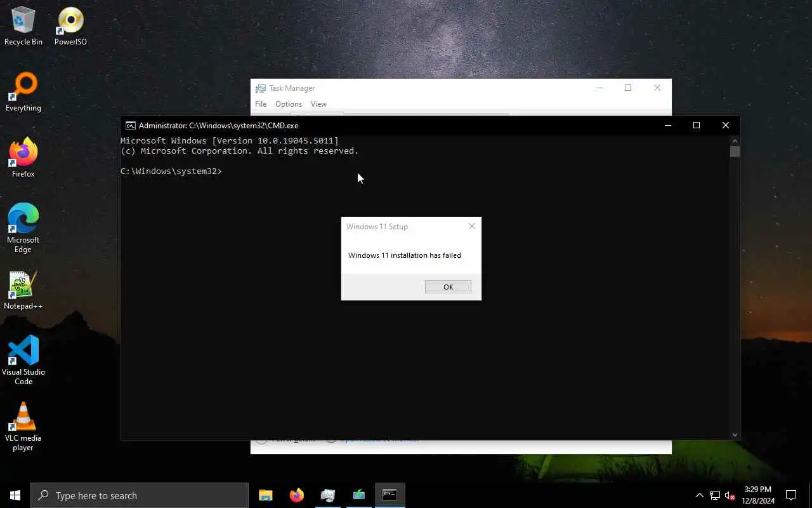Viewport: 812px width, 508px height.
Task: Open the muted volume tray icon
Action: pos(730,495)
